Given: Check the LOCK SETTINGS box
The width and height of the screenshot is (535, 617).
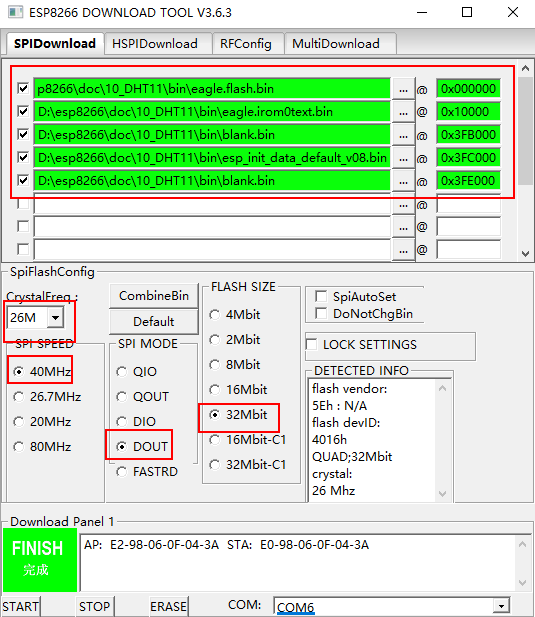Looking at the screenshot, I should click(x=312, y=344).
